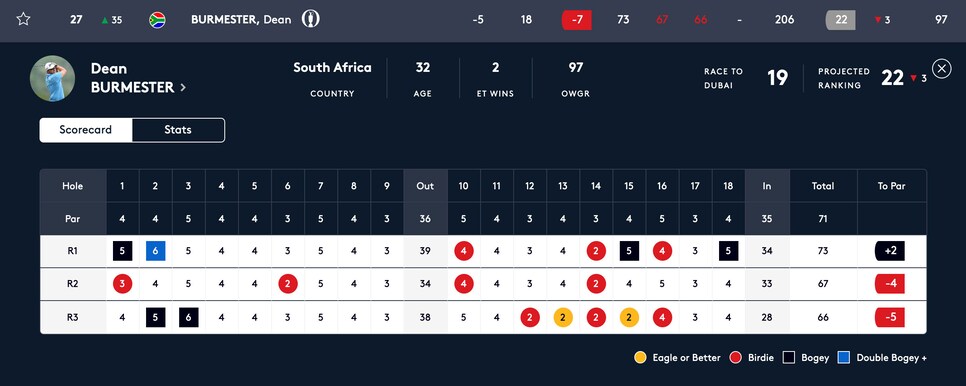The image size is (966, 386).
Task: Select the Scorecard tab
Action: point(86,130)
